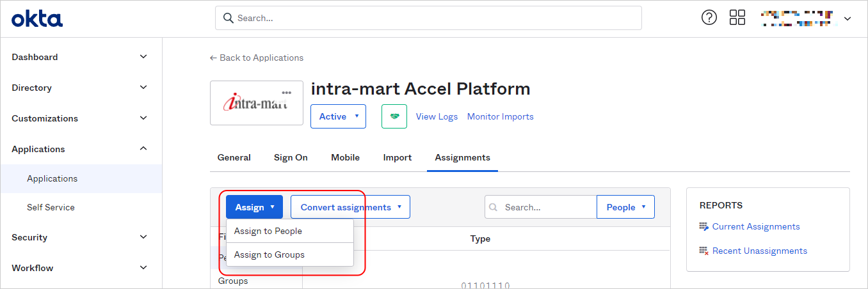The height and width of the screenshot is (289, 868).
Task: Click the green handshake provisioning icon
Action: coord(394,116)
